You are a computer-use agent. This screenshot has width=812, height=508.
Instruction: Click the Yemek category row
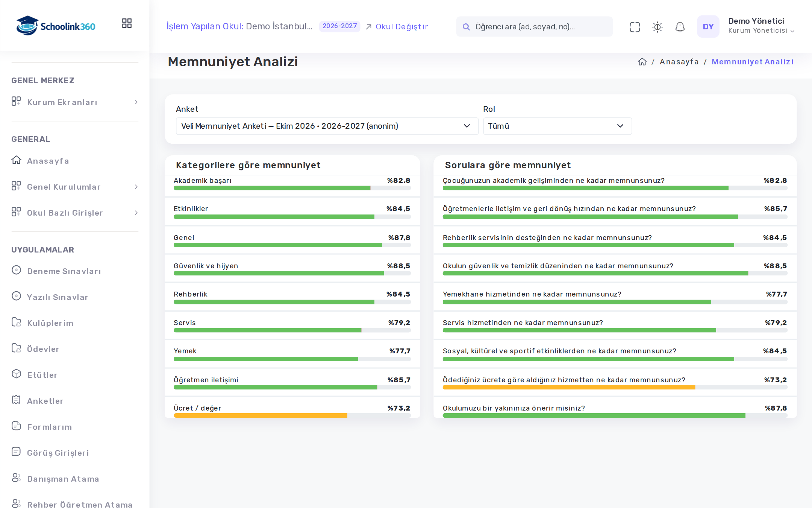pos(292,354)
